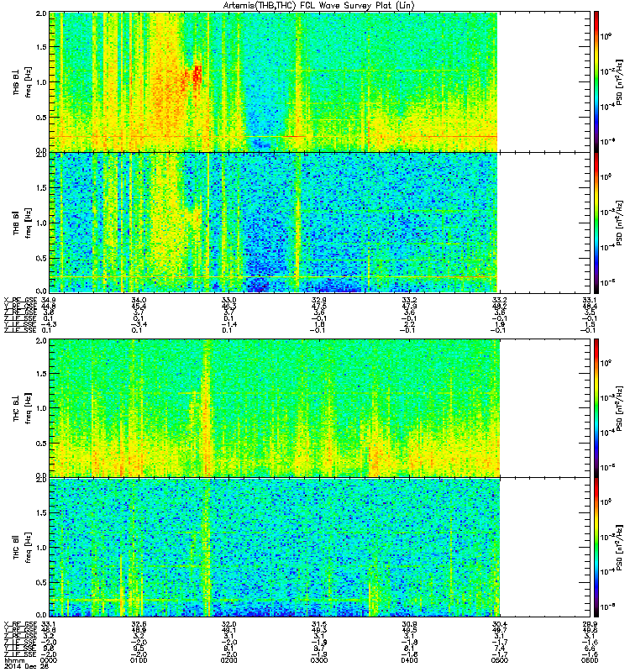This screenshot has height=672, width=630.
Task: Click the PSD [nT²/Hz] label of the bottom color bar
Action: pyautogui.click(x=620, y=548)
